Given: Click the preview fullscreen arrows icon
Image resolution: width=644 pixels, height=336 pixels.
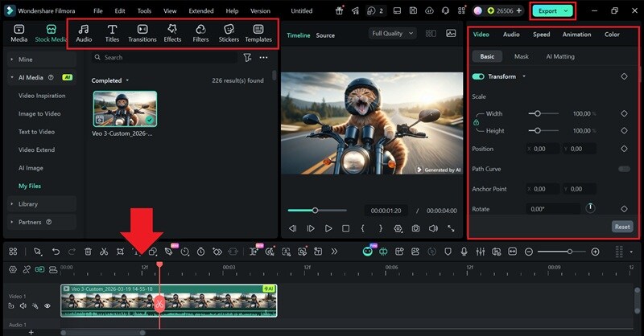Looking at the screenshot, I should [x=451, y=228].
